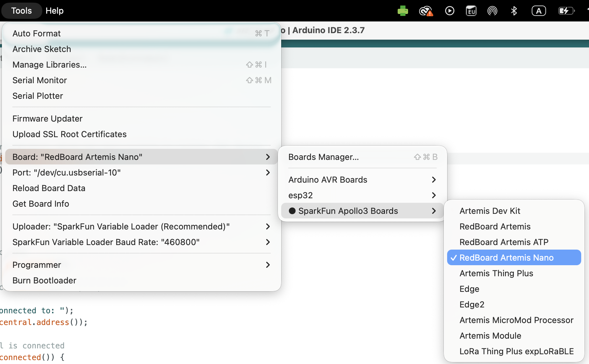Image resolution: width=589 pixels, height=364 pixels.
Task: Launch the Firmware Updater
Action: 47,118
